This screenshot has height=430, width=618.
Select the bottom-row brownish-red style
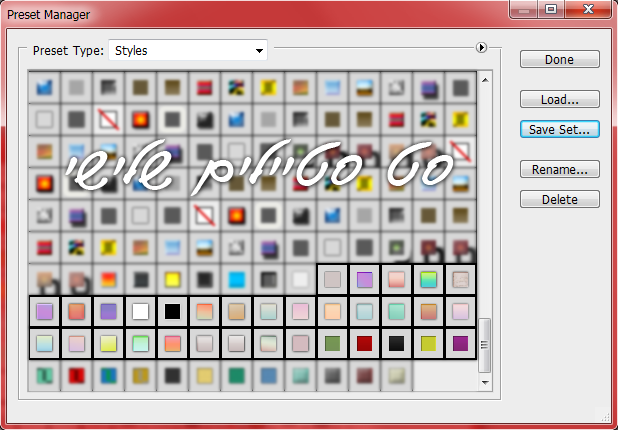tap(365, 376)
